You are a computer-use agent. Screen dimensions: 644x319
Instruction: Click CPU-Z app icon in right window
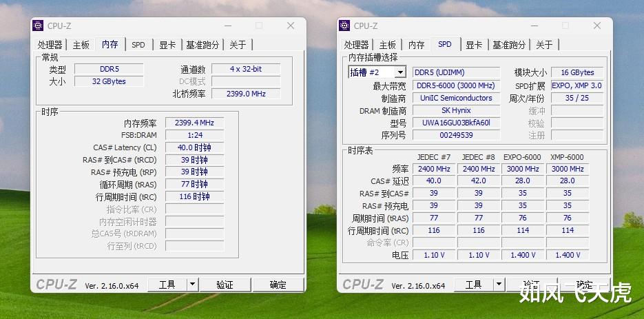pos(344,25)
